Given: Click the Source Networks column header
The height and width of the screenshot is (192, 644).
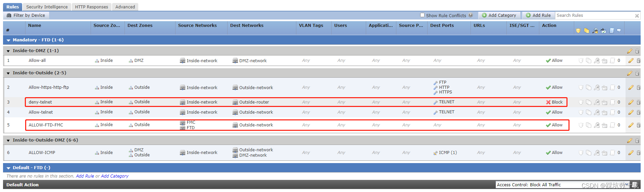Looking at the screenshot, I should pyautogui.click(x=197, y=26).
